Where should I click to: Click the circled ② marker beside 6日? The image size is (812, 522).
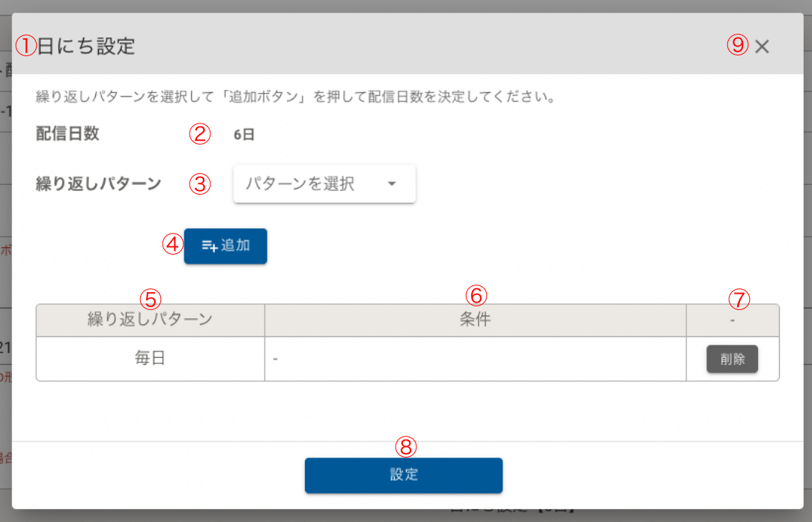[199, 135]
